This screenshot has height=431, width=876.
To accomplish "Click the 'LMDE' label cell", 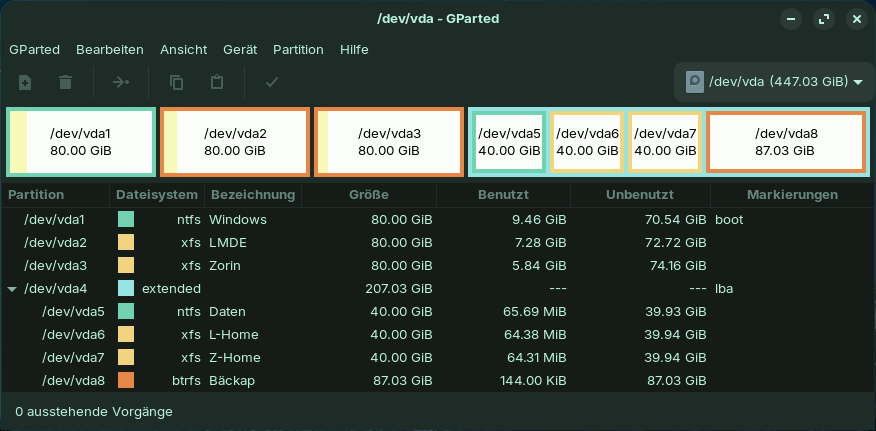I will coord(228,243).
